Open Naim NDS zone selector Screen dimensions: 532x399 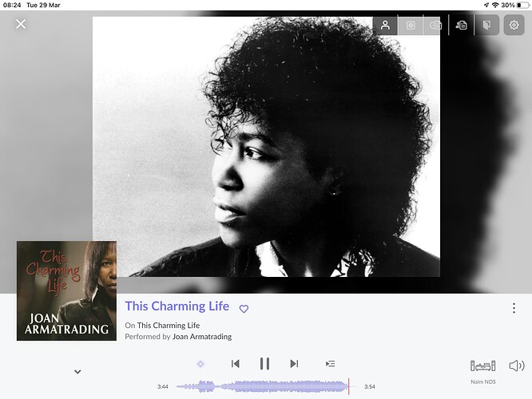[482, 372]
